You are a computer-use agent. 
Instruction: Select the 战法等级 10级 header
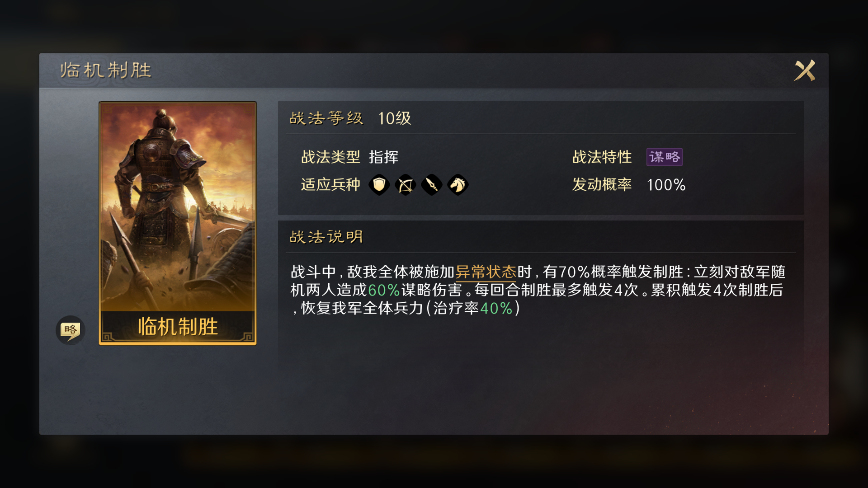350,118
